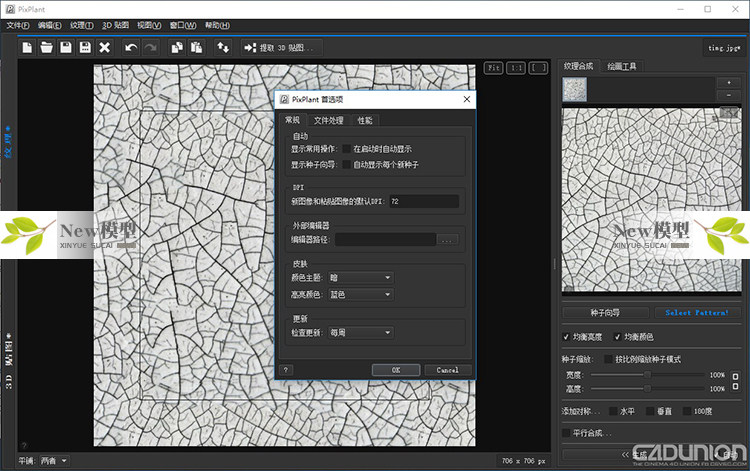Enable the 180度 symmetry checkbox
Screen dimensions: 750x471
tap(687, 411)
